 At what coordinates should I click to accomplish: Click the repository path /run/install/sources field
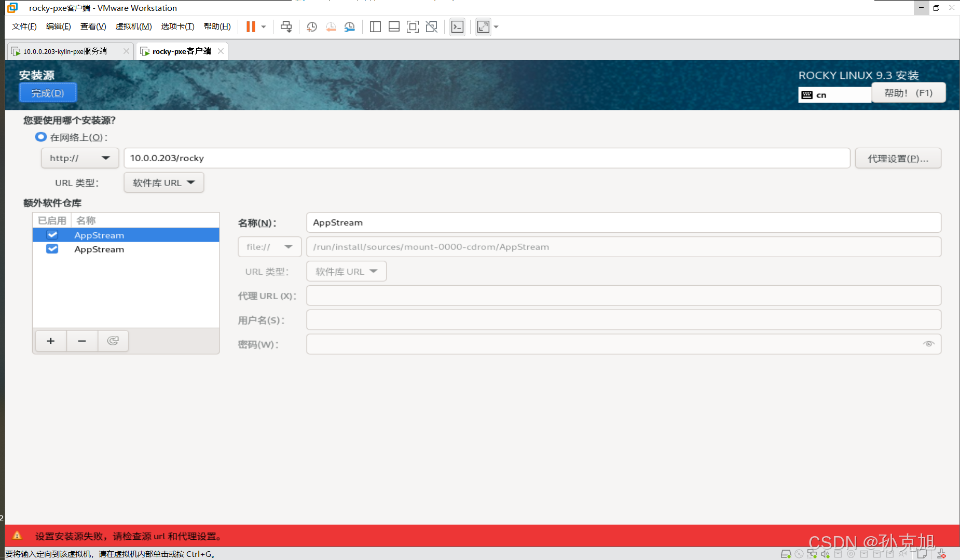(624, 247)
